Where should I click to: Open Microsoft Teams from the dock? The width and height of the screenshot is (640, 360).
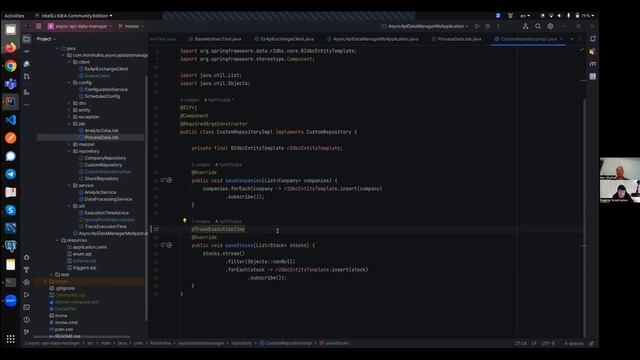coord(11,84)
